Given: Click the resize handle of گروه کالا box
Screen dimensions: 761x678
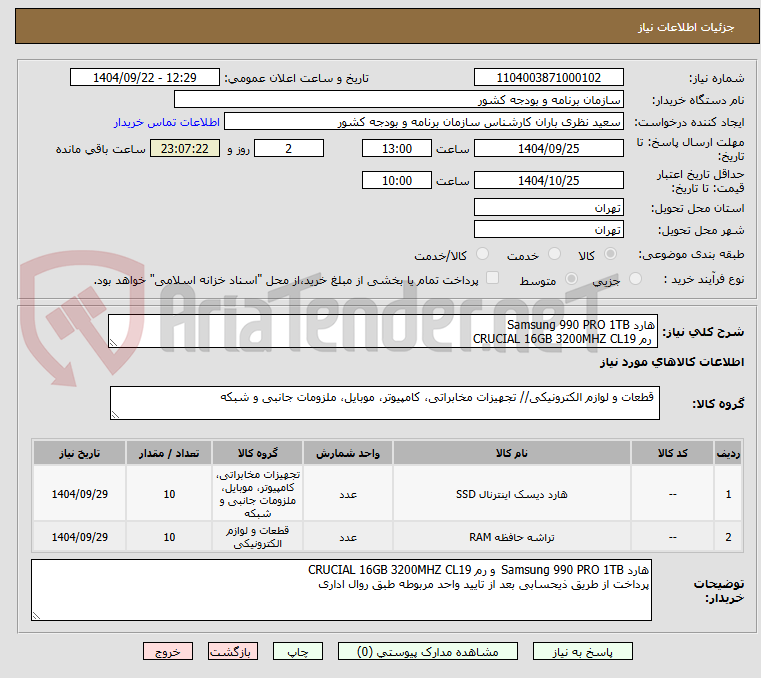Looking at the screenshot, I should 116,414.
